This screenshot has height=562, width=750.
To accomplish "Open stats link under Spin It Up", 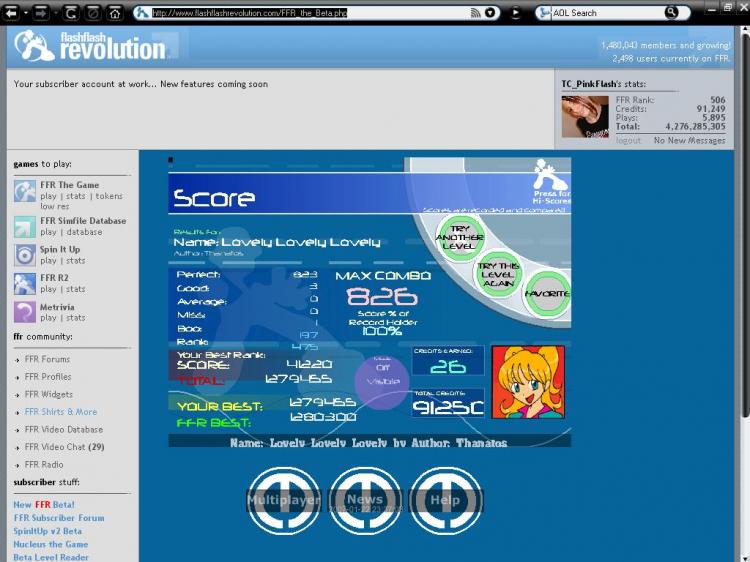I will click(x=76, y=261).
